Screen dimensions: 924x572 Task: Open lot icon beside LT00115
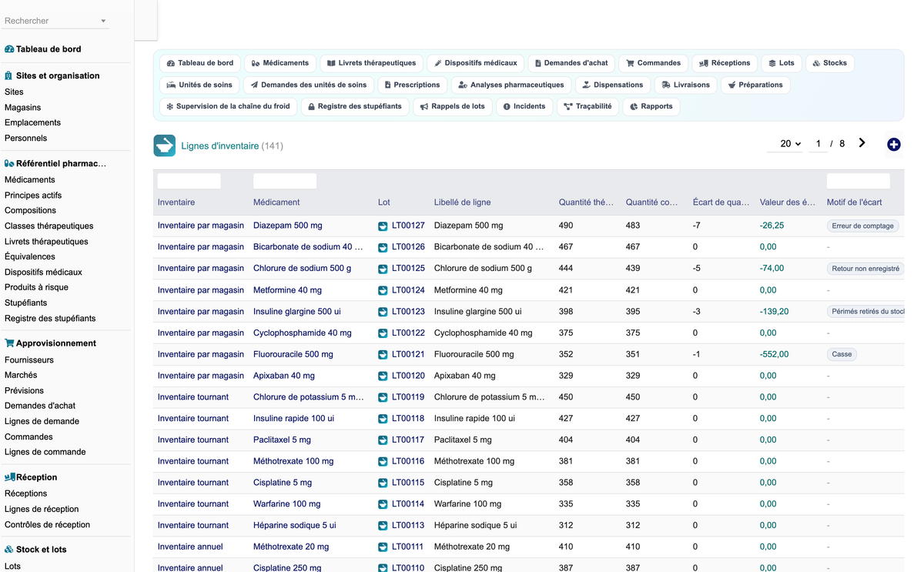click(x=383, y=483)
